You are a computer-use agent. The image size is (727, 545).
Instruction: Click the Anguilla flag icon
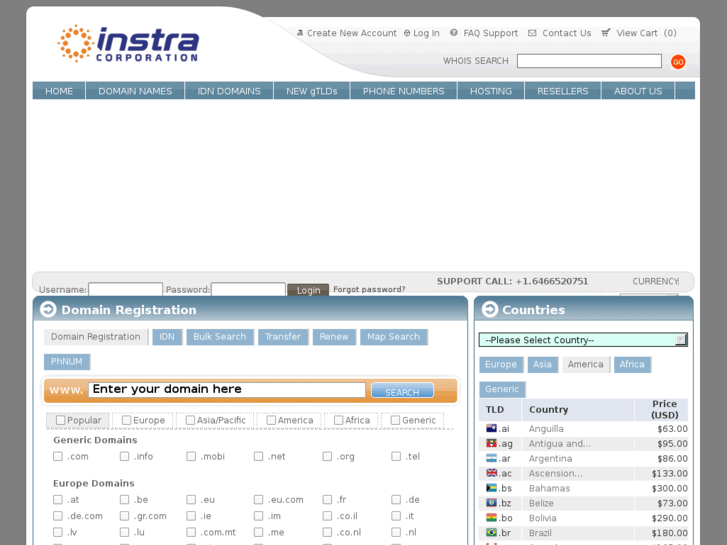[x=491, y=429]
